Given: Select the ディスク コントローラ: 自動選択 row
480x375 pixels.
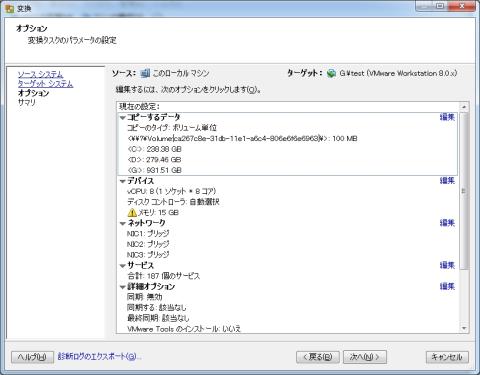Looking at the screenshot, I should (x=173, y=202).
